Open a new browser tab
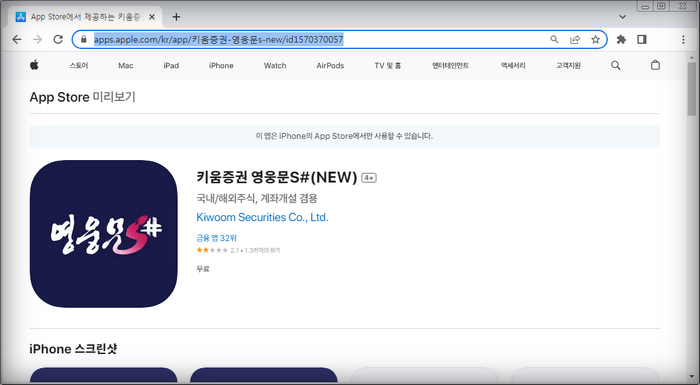This screenshot has height=385, width=700. pyautogui.click(x=176, y=17)
